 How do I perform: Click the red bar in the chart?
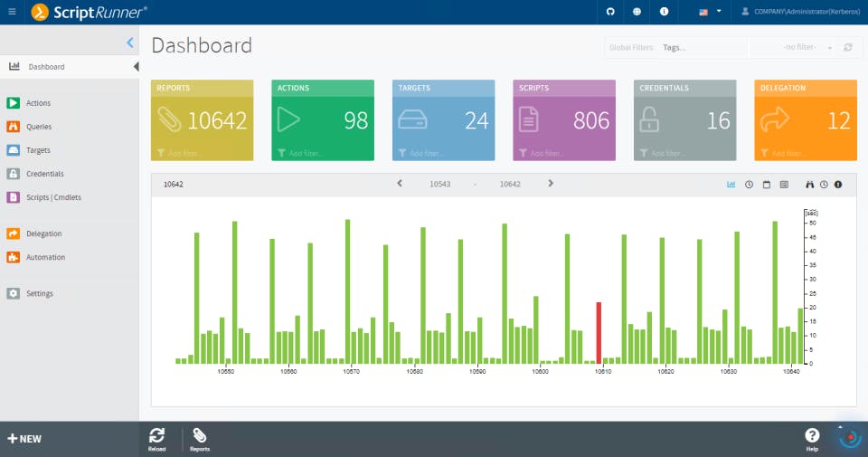click(599, 333)
